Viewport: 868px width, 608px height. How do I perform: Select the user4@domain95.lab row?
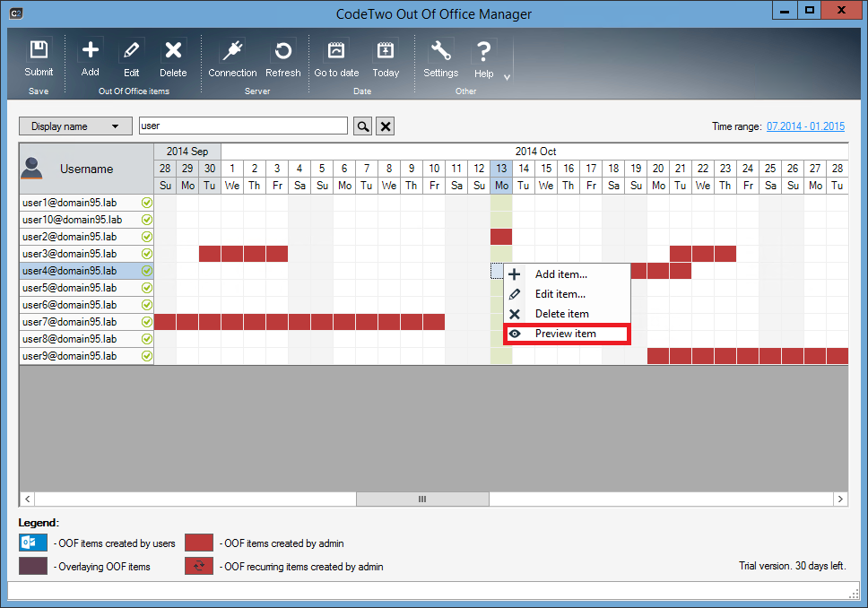86,271
